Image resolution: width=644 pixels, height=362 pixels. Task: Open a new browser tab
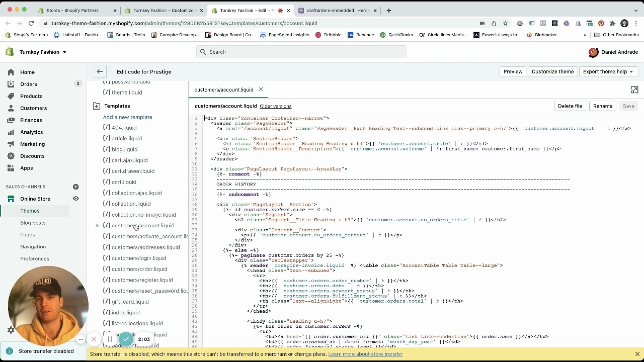coord(388,11)
